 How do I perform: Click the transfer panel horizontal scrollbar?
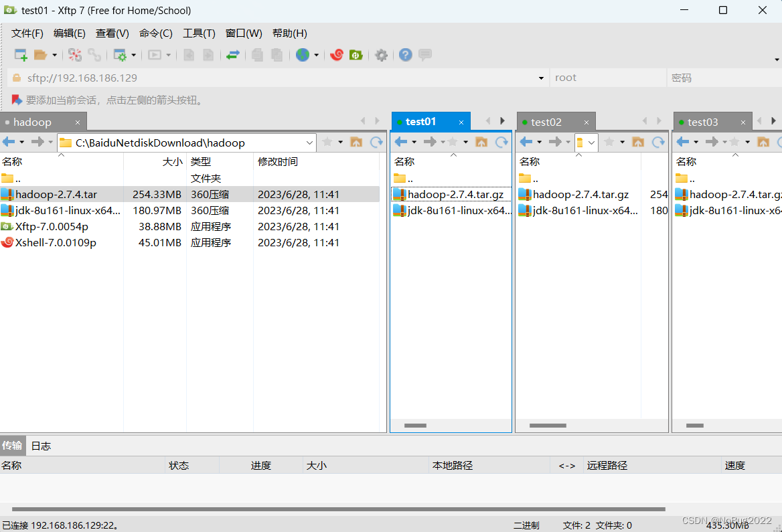click(x=339, y=509)
